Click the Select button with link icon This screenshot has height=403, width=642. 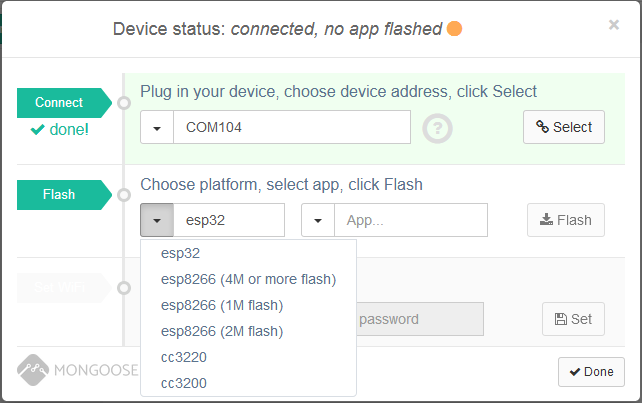pyautogui.click(x=564, y=127)
